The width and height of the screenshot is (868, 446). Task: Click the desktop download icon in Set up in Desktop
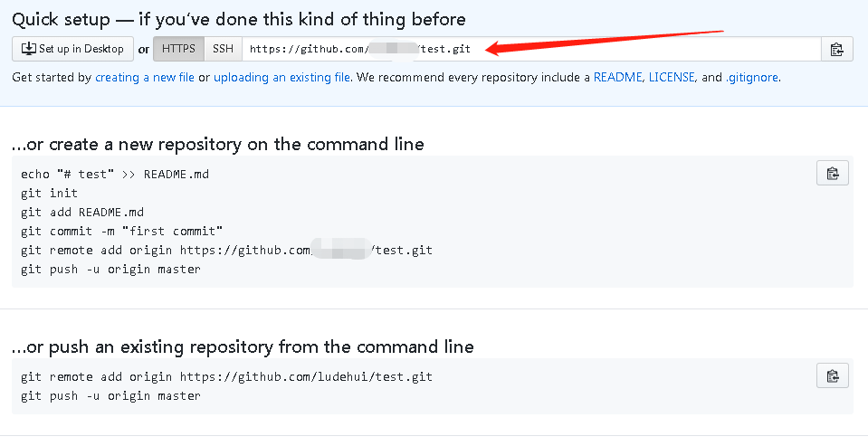pyautogui.click(x=29, y=49)
